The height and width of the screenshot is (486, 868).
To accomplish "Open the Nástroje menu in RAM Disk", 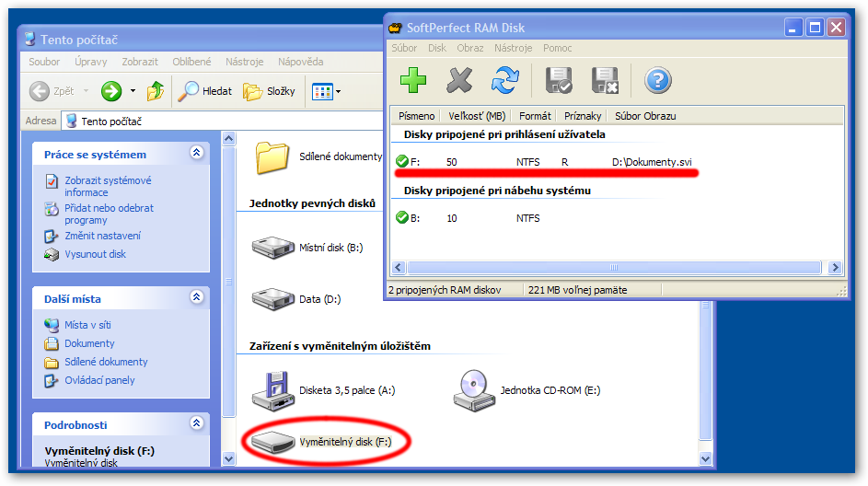I will [x=514, y=48].
